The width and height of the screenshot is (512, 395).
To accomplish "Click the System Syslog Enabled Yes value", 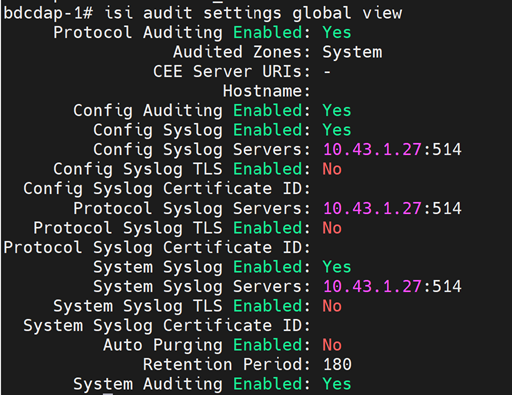I will [x=337, y=267].
